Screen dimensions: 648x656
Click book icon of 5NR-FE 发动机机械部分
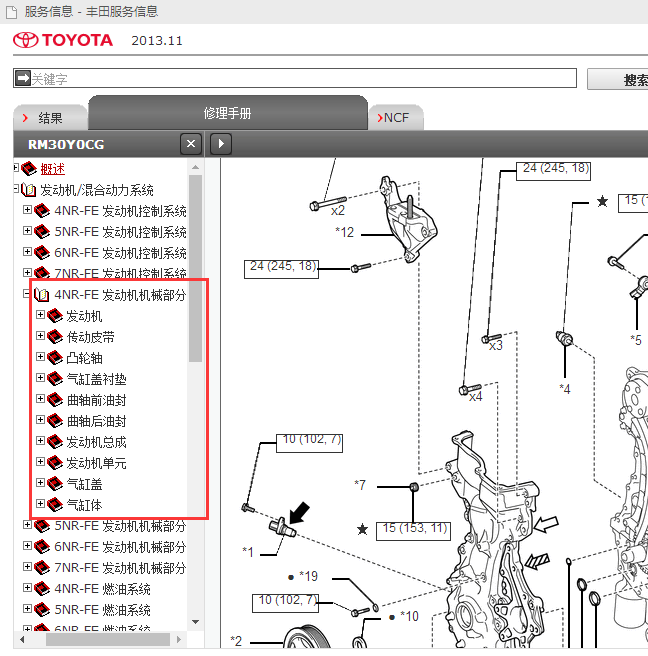click(42, 526)
